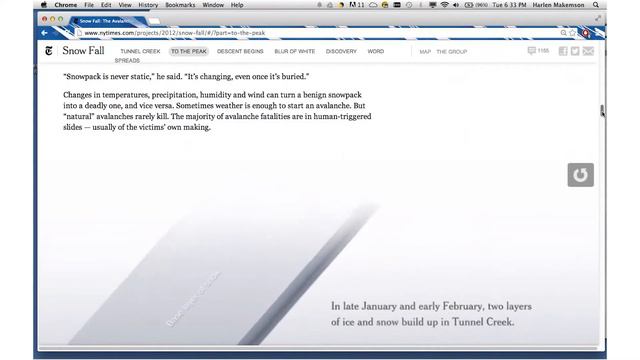Share the article on Twitter
Viewport: 640px width, 360px height.
click(575, 51)
